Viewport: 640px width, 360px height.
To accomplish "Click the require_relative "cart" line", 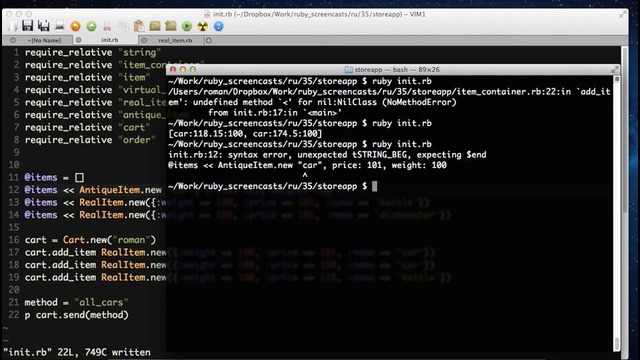I will [x=87, y=127].
